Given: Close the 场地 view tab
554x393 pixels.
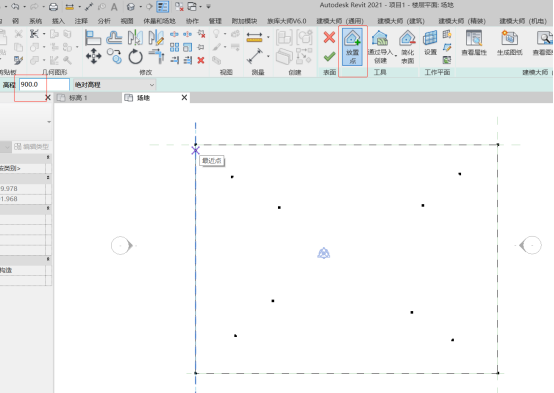Looking at the screenshot, I should (184, 98).
